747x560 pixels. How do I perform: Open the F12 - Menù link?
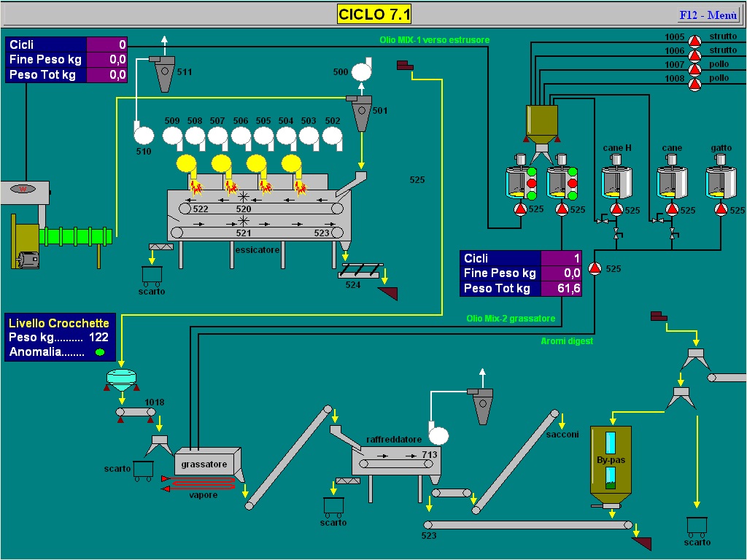[x=708, y=15]
